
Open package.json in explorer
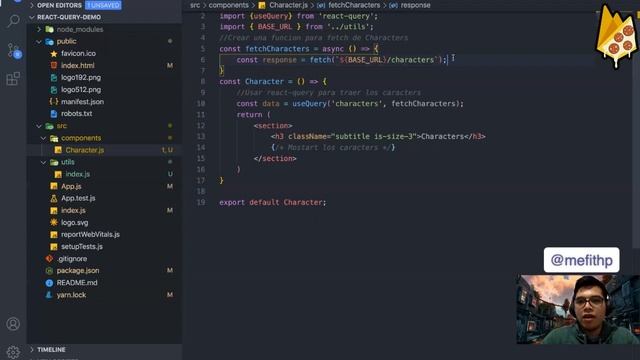[x=78, y=271]
